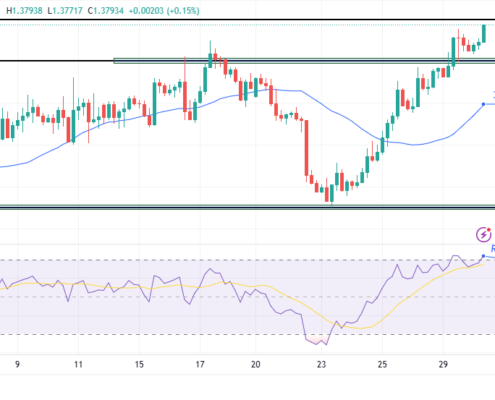Click the moving average endpoint blue dot
The width and height of the screenshot is (495, 400).
tap(483, 104)
